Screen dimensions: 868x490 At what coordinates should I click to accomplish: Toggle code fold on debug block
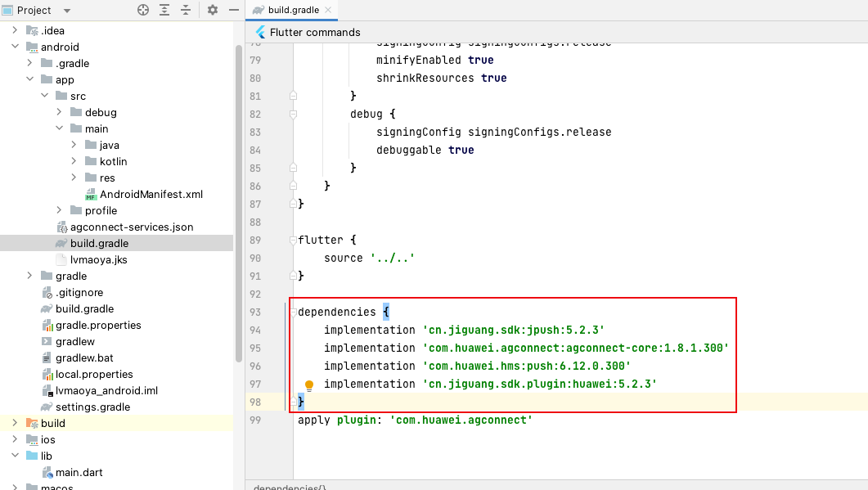[x=293, y=114]
